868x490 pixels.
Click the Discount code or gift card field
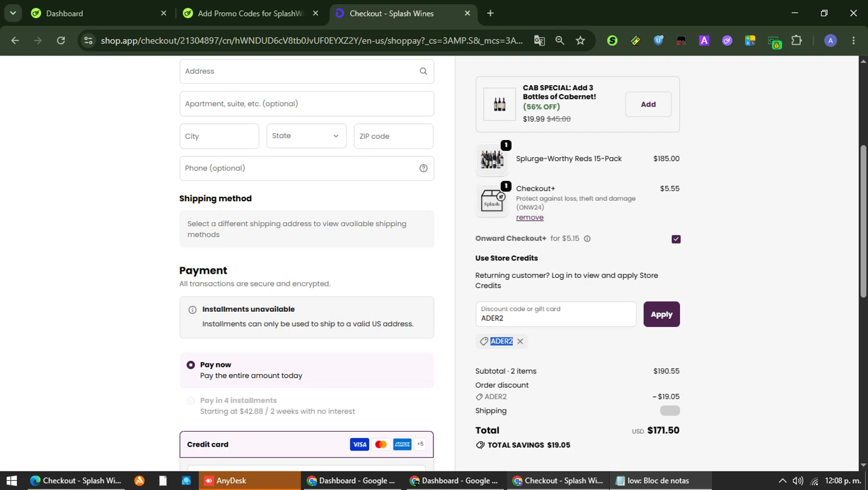[556, 314]
